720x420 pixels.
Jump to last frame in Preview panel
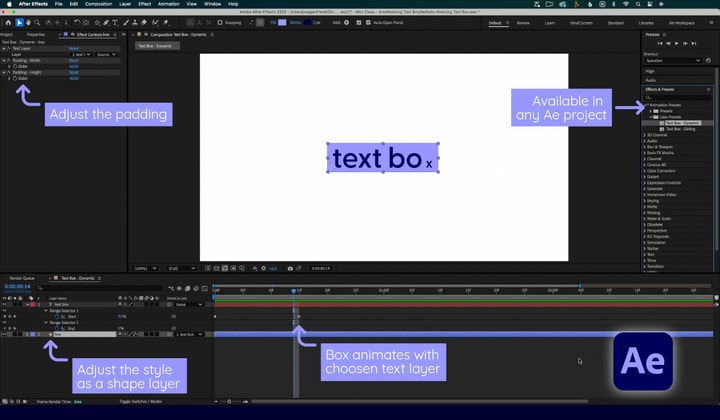pyautogui.click(x=694, y=43)
